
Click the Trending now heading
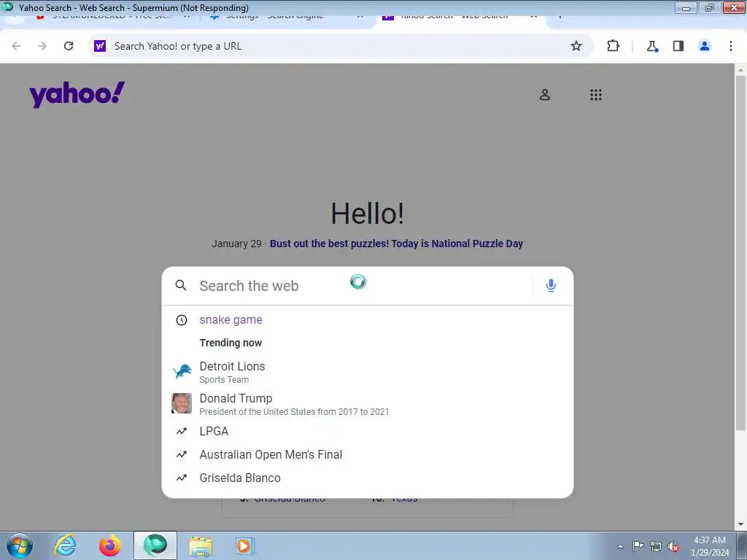point(231,343)
